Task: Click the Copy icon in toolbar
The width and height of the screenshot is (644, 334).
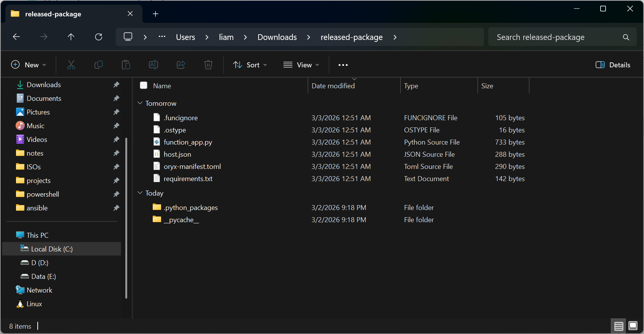Action: pyautogui.click(x=99, y=65)
